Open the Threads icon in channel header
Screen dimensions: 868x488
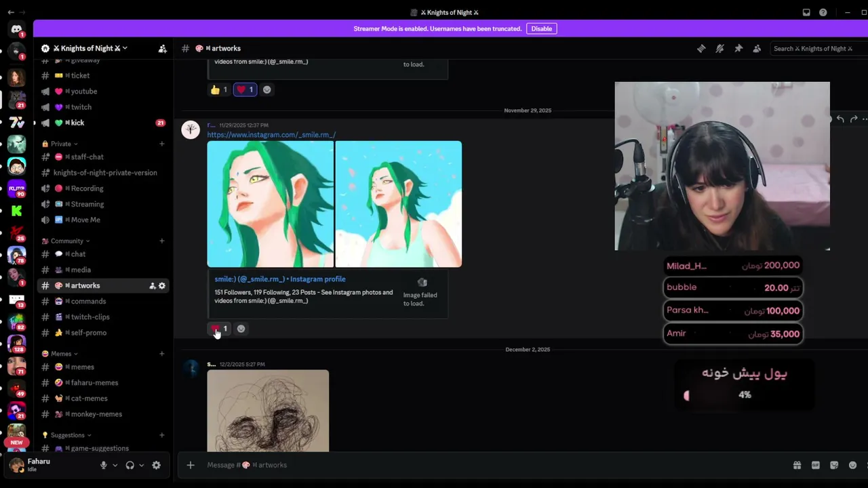click(701, 49)
